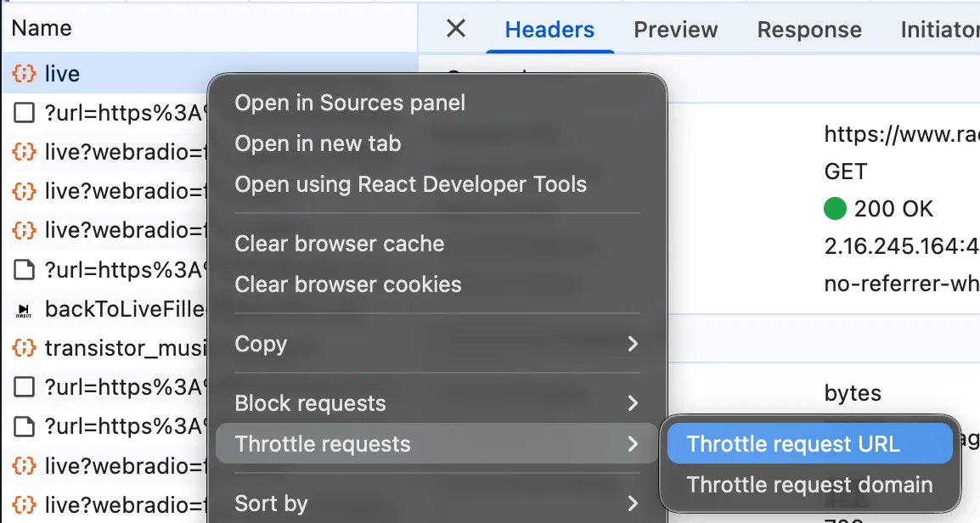Click the remote address 2.16.245.164 value
The height and width of the screenshot is (523, 980).
[901, 246]
